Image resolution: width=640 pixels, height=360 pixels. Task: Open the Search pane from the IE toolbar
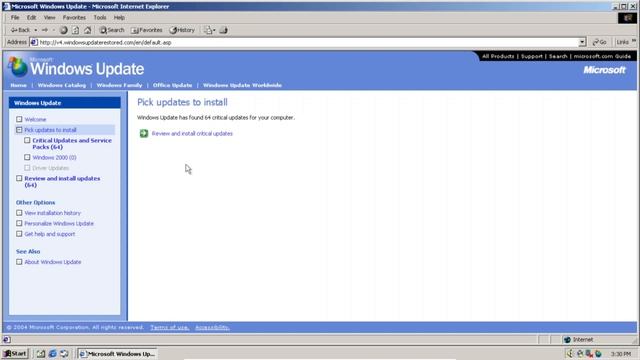pyautogui.click(x=112, y=30)
